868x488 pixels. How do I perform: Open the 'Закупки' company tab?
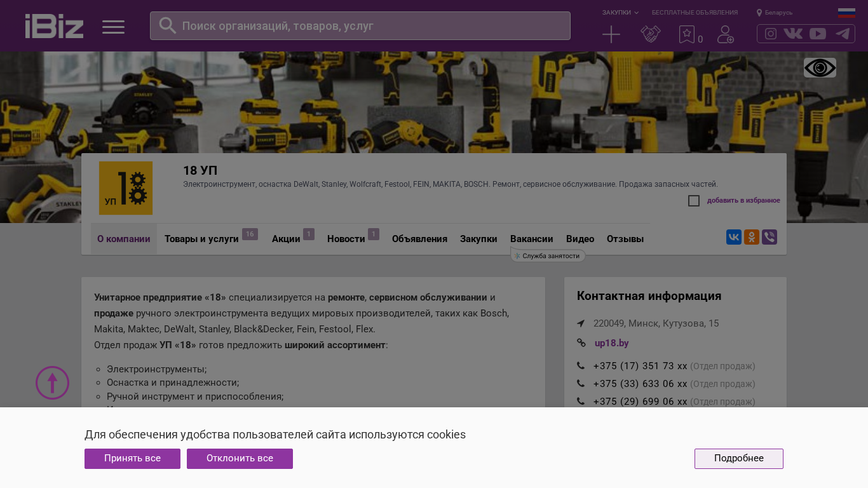coord(478,239)
